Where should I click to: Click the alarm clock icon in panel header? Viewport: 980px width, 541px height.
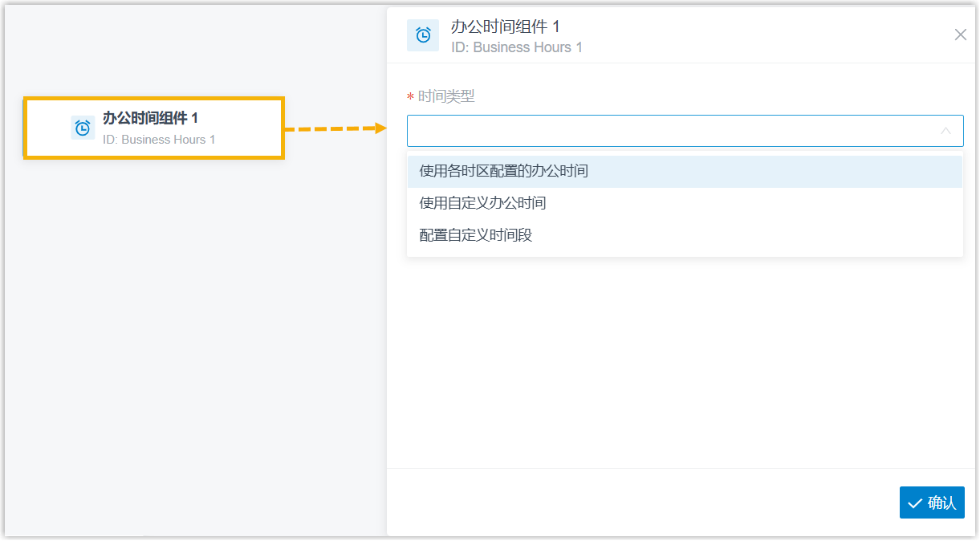423,35
